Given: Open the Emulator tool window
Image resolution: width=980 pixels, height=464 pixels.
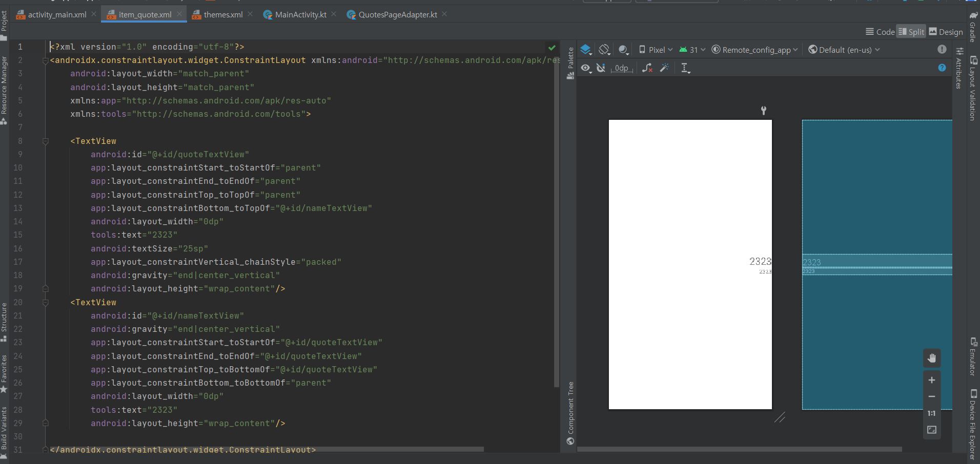Looking at the screenshot, I should [973, 356].
